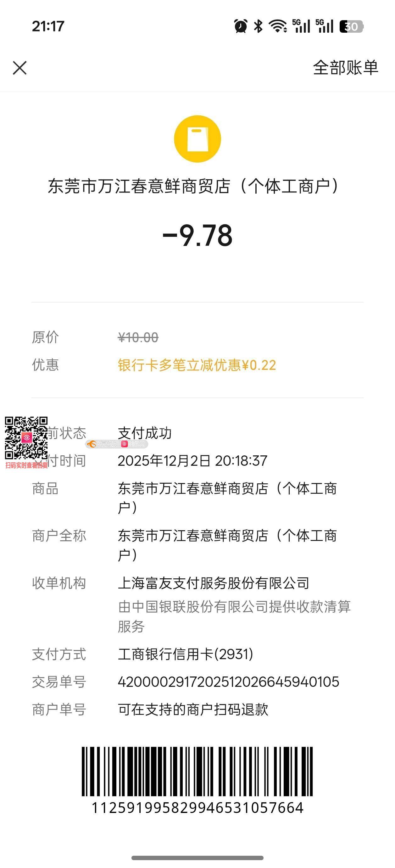Tap the yellow merchant shopping bag icon
The width and height of the screenshot is (395, 868).
197,139
